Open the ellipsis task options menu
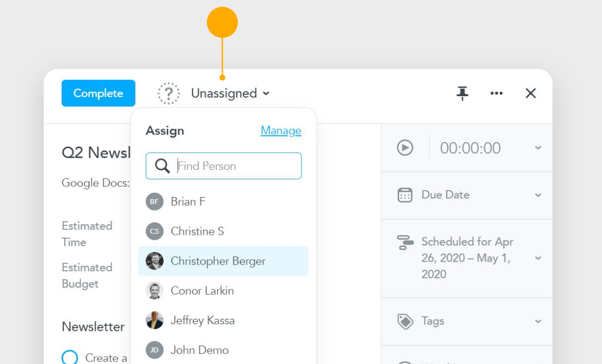The image size is (602, 364). 496,93
